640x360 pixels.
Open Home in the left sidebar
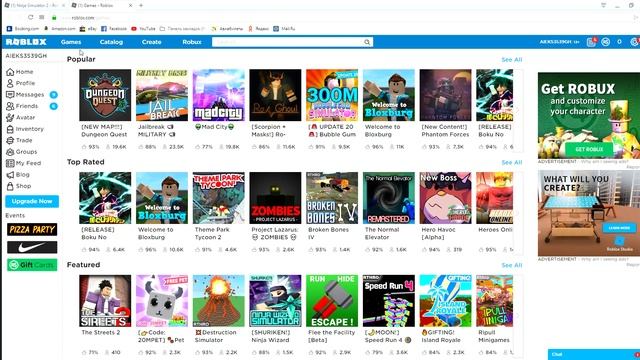coord(20,72)
